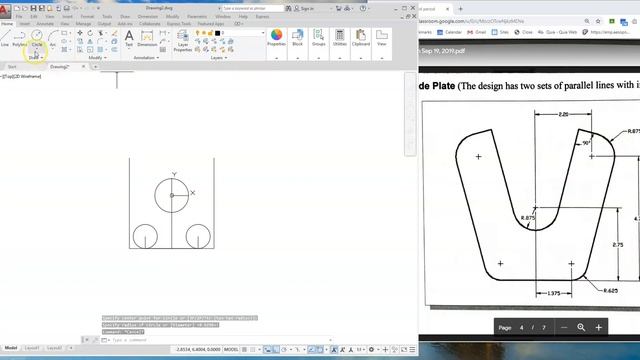
Task: Select the Line tool in AutoCAD
Action: click(x=5, y=38)
